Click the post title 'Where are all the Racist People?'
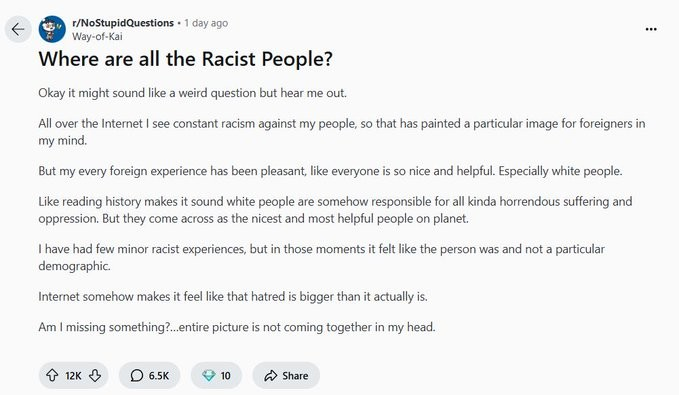 click(x=185, y=59)
